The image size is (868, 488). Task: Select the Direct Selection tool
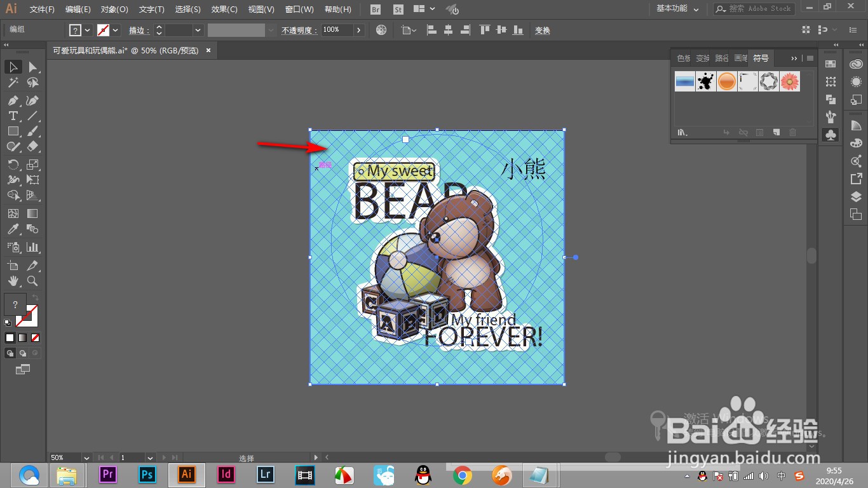[32, 67]
